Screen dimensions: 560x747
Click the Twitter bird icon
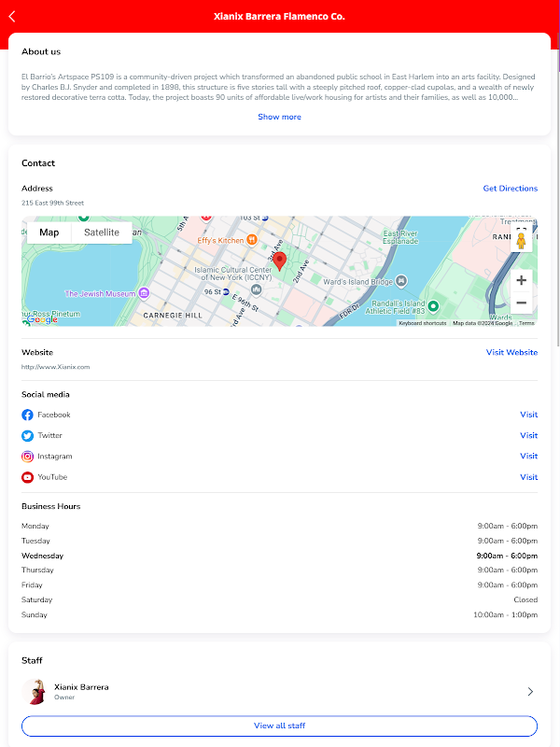(28, 436)
